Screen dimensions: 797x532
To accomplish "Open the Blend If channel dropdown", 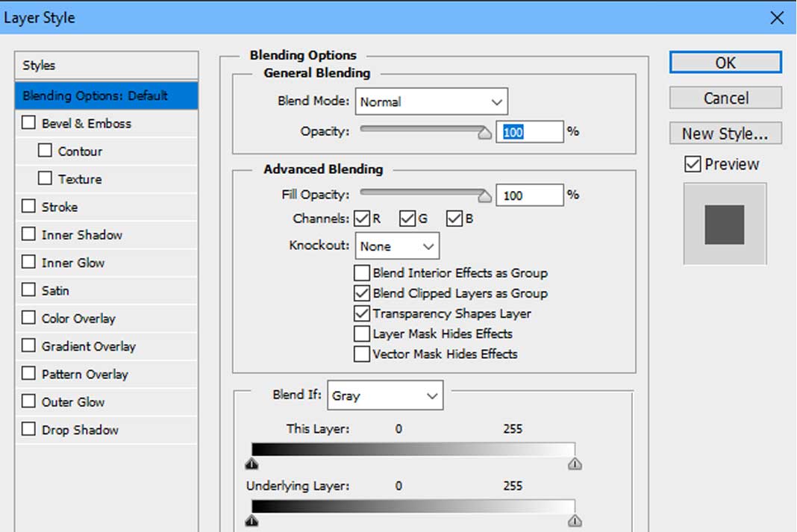I will 384,395.
